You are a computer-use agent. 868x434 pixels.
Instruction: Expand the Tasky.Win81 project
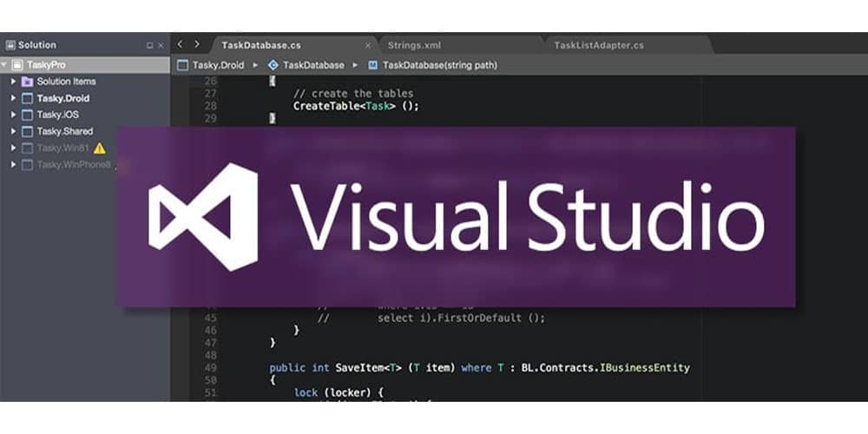click(x=14, y=148)
